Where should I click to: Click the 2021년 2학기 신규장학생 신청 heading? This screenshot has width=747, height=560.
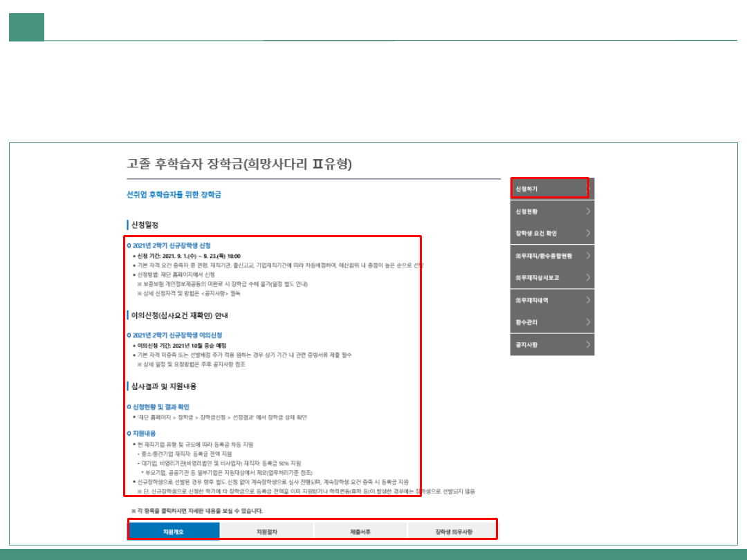coord(172,245)
